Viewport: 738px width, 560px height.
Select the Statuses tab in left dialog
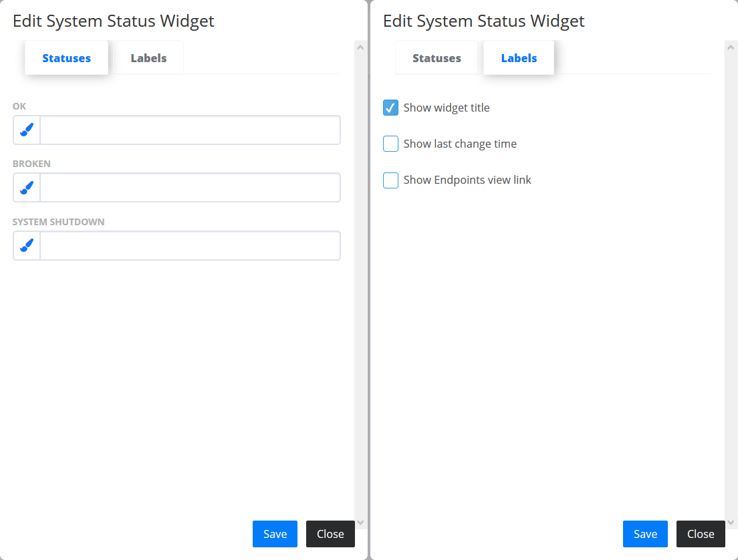66,58
